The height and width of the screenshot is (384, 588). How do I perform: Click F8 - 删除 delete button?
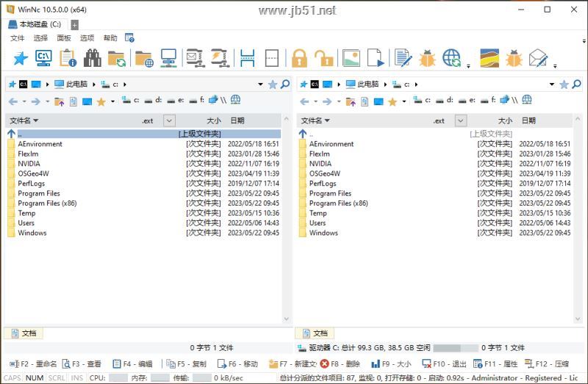pos(340,363)
